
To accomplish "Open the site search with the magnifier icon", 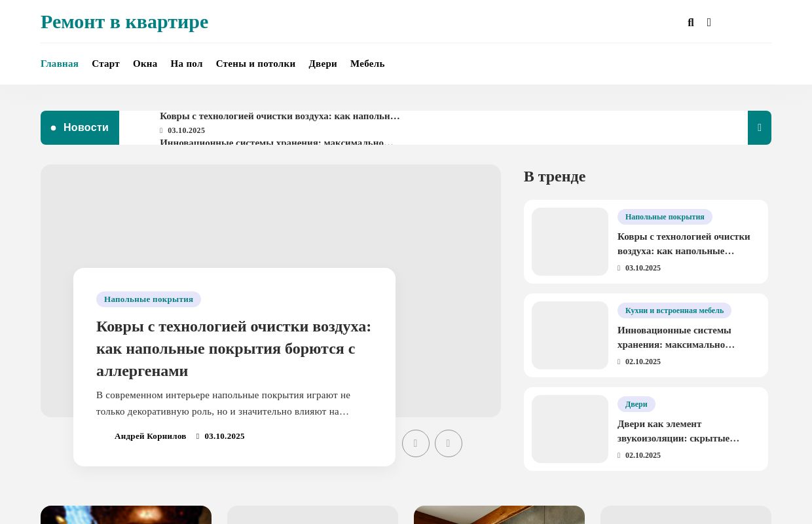I will click(691, 22).
